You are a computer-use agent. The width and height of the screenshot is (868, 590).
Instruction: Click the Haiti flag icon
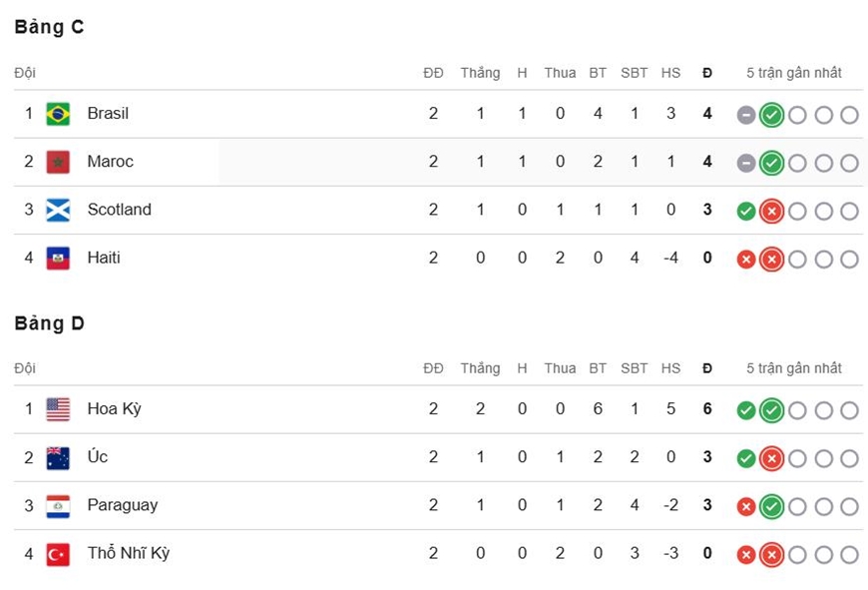point(58,259)
